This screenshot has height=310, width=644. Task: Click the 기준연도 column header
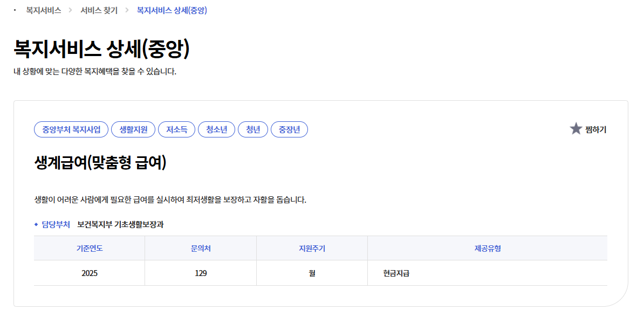pyautogui.click(x=89, y=249)
